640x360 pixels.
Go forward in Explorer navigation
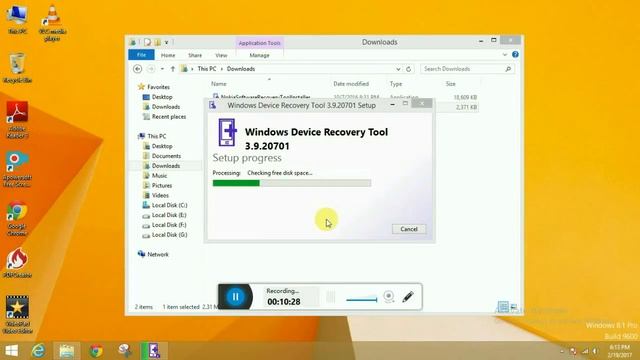click(151, 69)
